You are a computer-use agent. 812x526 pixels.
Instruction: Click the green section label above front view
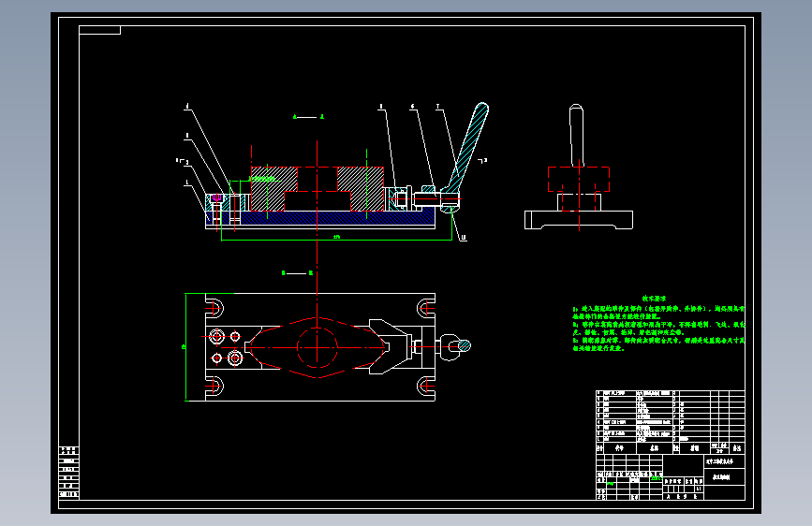pos(309,117)
